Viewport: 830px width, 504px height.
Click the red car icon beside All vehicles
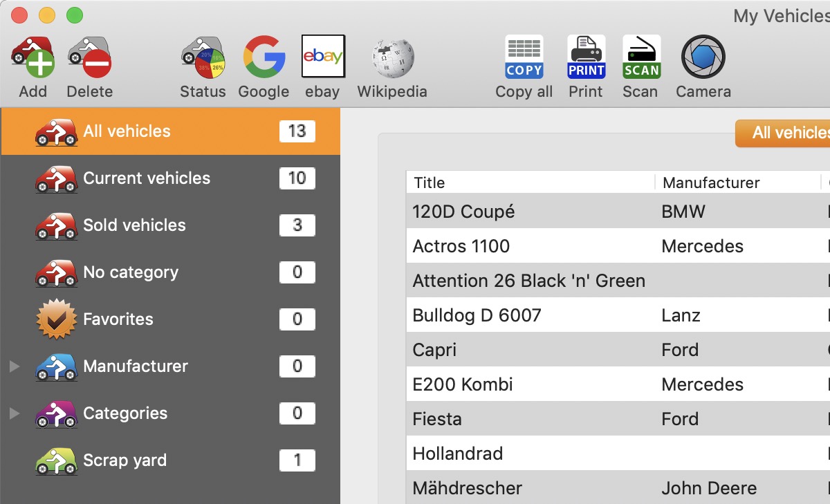click(x=56, y=131)
